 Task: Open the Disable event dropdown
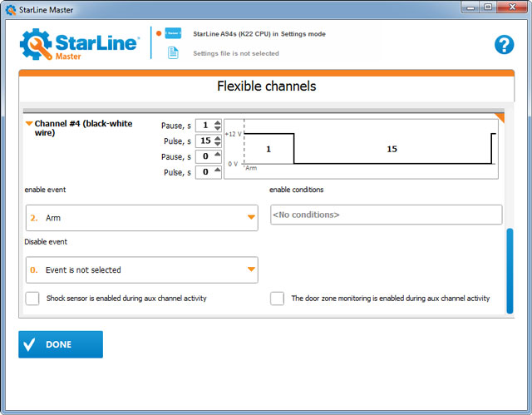click(142, 269)
